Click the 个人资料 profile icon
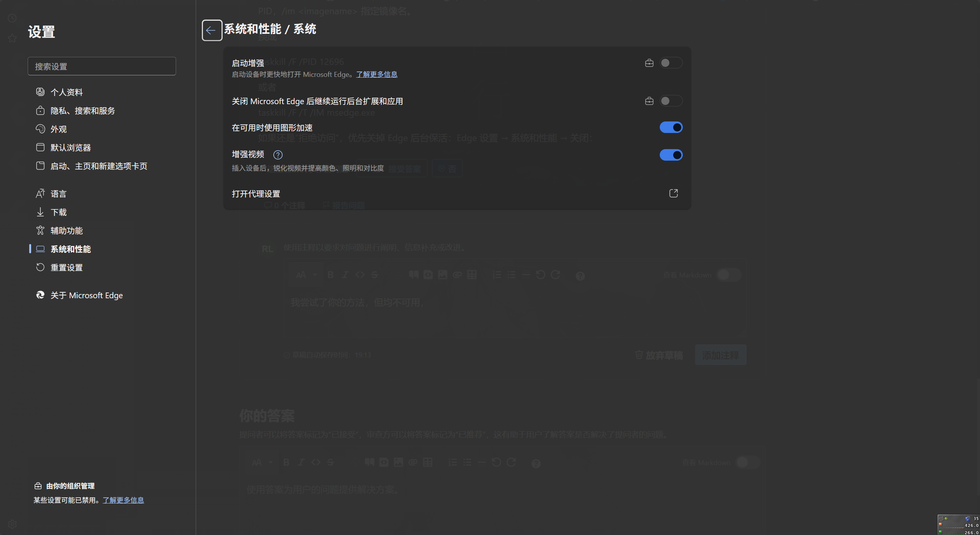Viewport: 980px width, 535px height. [40, 91]
